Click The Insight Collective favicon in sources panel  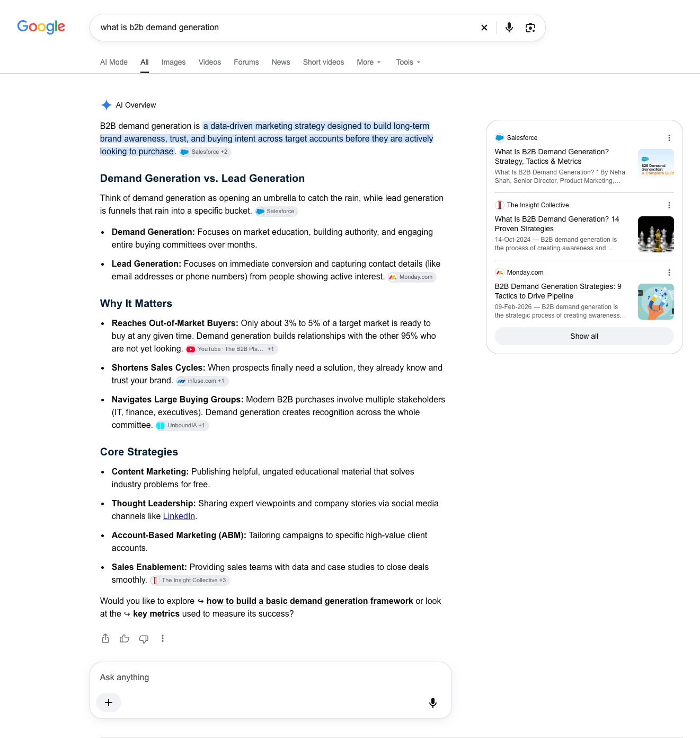pos(499,205)
